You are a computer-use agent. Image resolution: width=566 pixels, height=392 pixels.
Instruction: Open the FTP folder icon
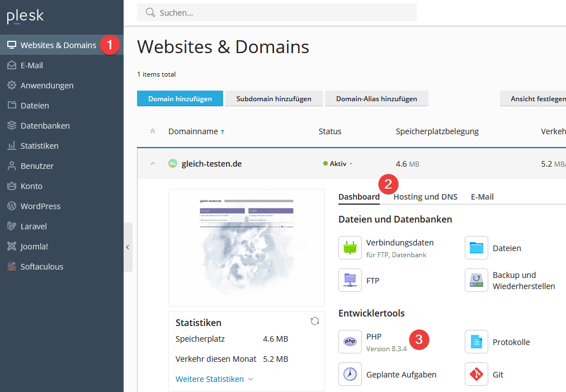[350, 280]
